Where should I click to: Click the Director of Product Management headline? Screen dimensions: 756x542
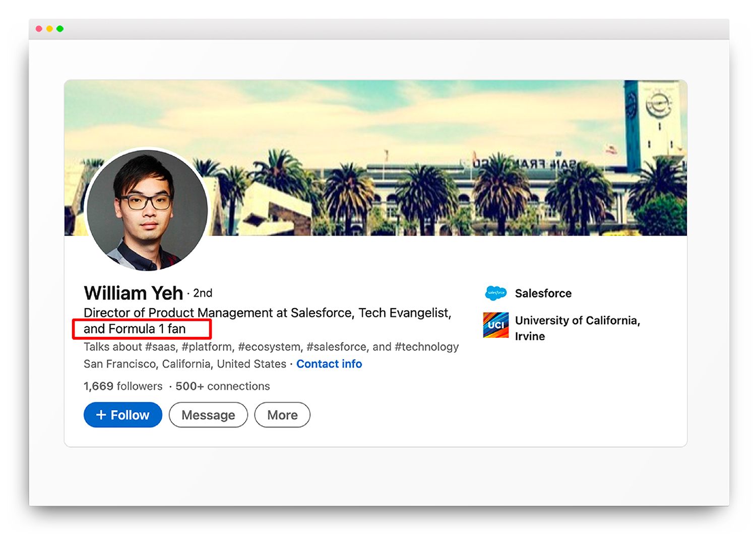[268, 321]
